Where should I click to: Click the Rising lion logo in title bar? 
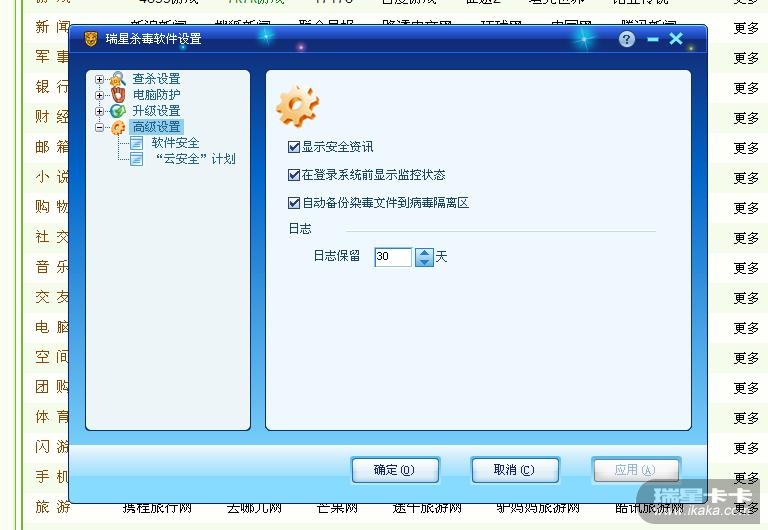point(91,39)
